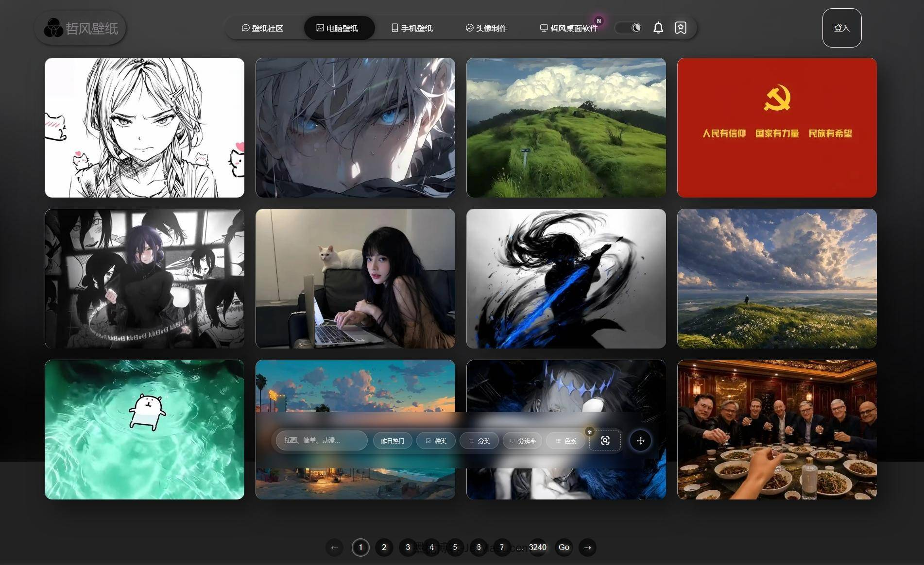Image resolution: width=924 pixels, height=565 pixels.
Task: Open the white bear floating in water wallpaper
Action: tap(144, 430)
